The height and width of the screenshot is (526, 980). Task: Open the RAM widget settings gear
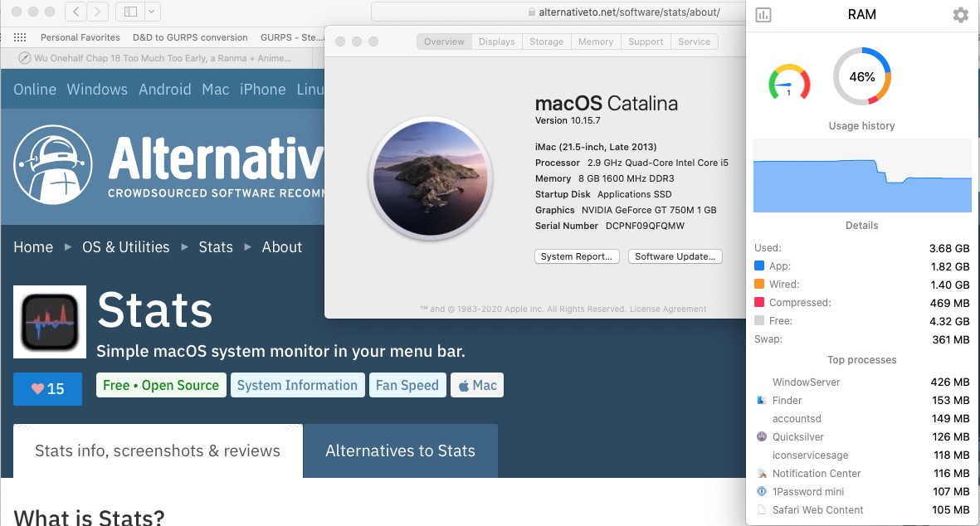961,15
